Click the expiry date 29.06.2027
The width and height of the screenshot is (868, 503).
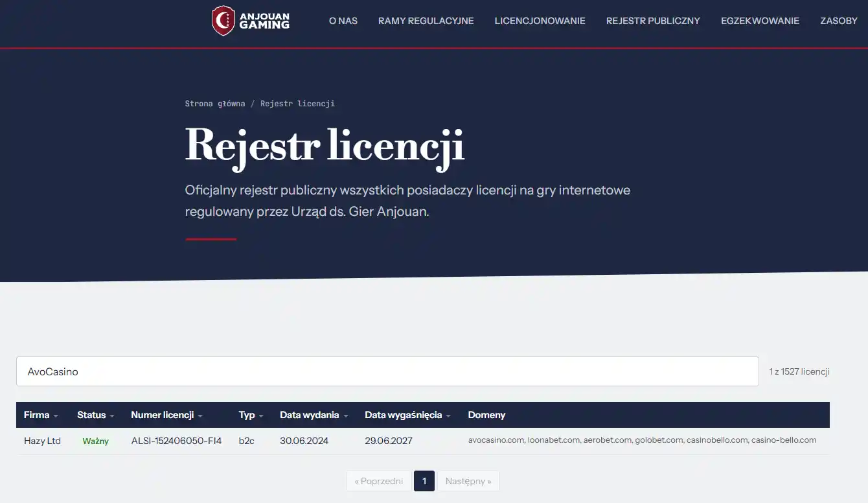(389, 441)
